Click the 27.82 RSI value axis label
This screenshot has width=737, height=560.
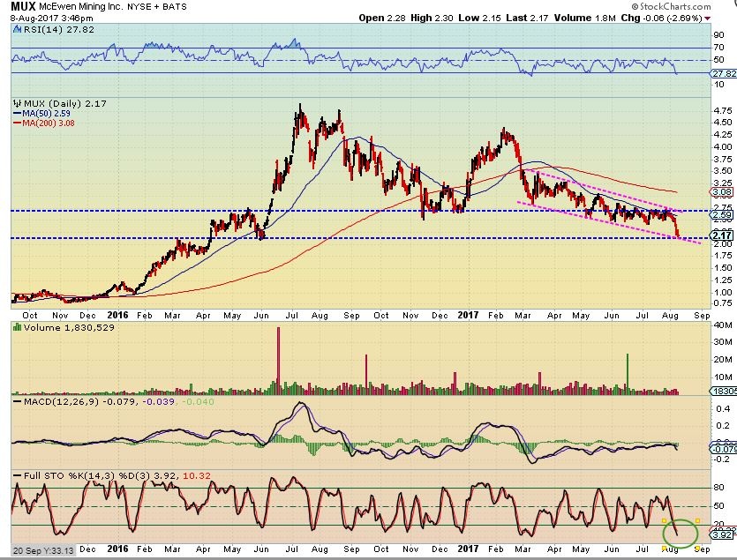tap(721, 75)
